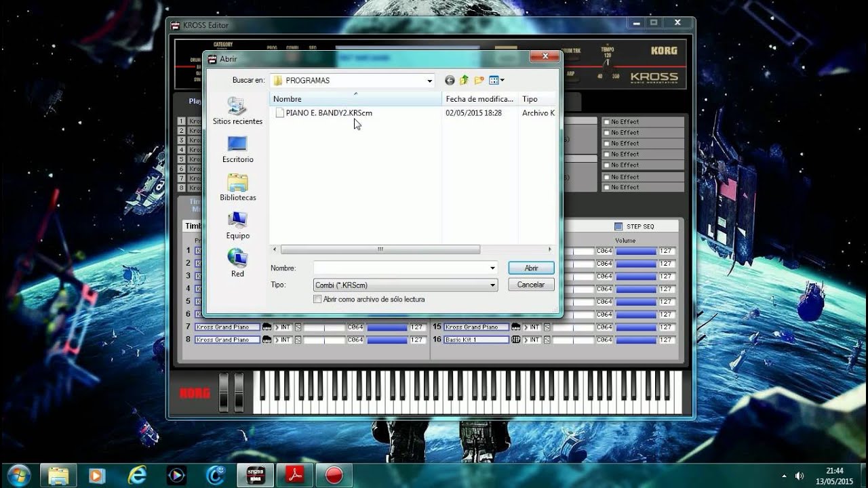
Task: Select file PIANO E. BANDY2.KRScm
Action: tap(324, 113)
